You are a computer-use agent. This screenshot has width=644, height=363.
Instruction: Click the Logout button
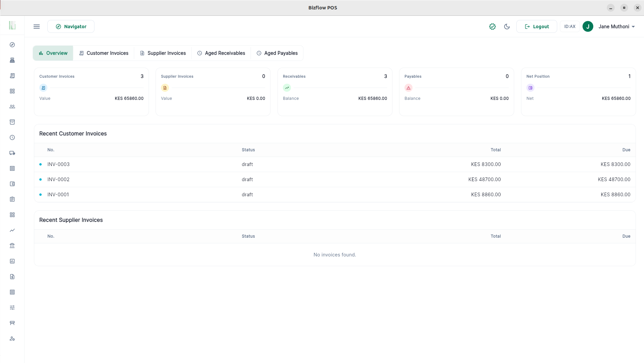536,27
